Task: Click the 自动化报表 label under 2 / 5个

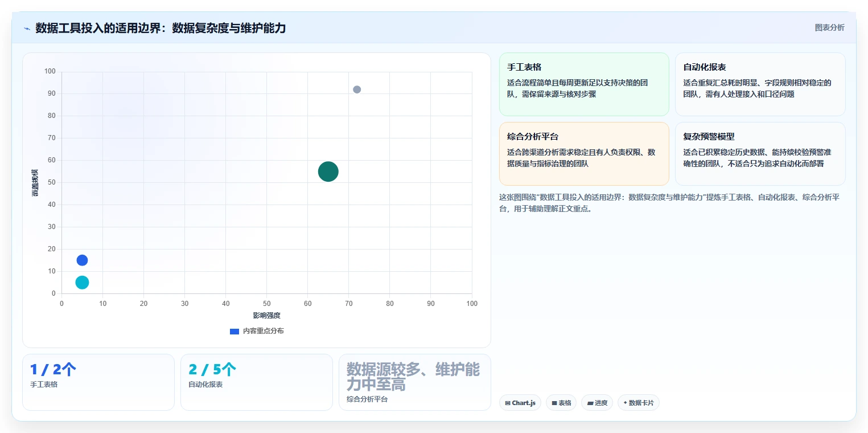Action: point(205,385)
